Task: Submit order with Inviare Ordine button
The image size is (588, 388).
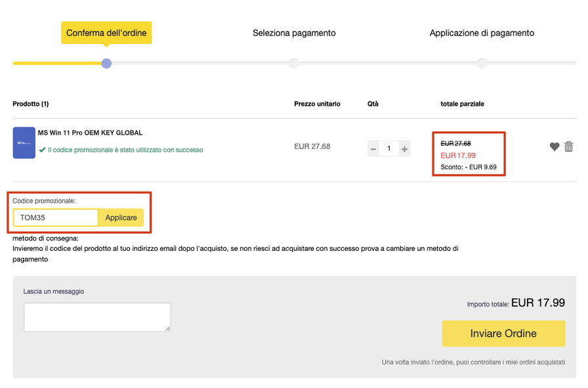Action: 503,334
